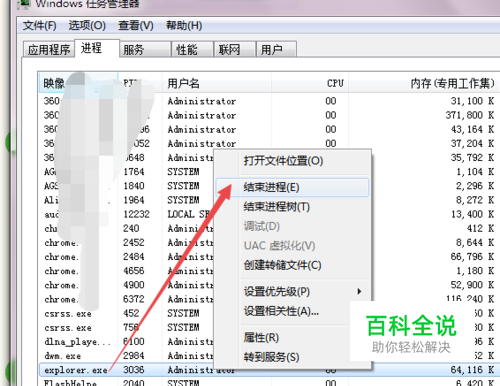Viewport: 500px width, 386px height.
Task: Switch to the 用户 tab
Action: (276, 50)
